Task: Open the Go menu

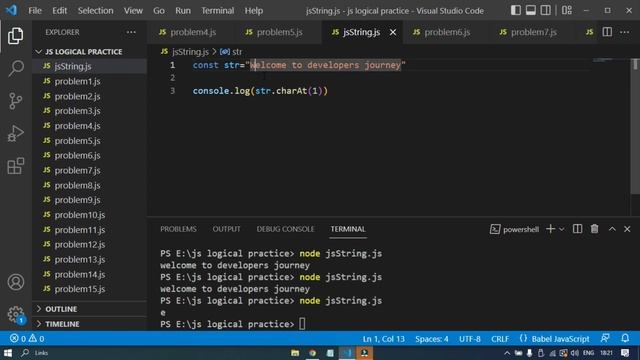Action: 159,11
